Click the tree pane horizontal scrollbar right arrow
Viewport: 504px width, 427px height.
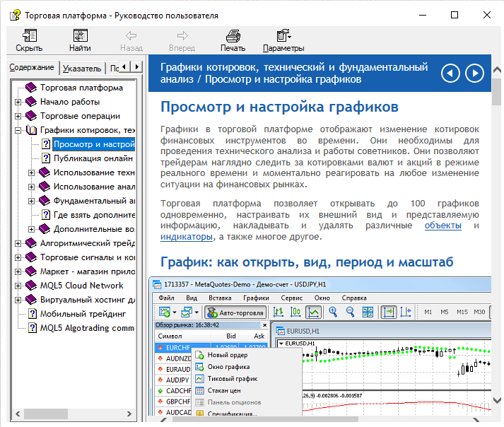point(129,414)
